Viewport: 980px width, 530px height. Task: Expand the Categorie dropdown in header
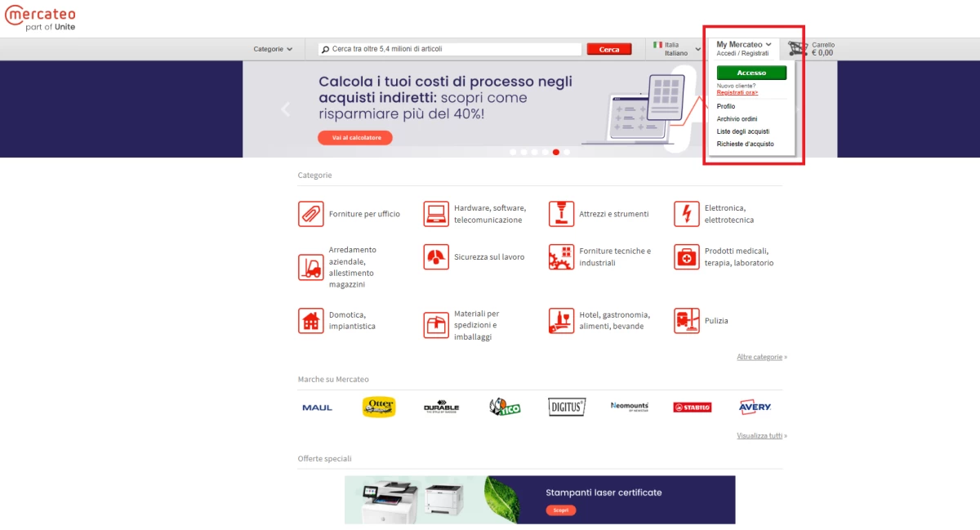pyautogui.click(x=273, y=49)
